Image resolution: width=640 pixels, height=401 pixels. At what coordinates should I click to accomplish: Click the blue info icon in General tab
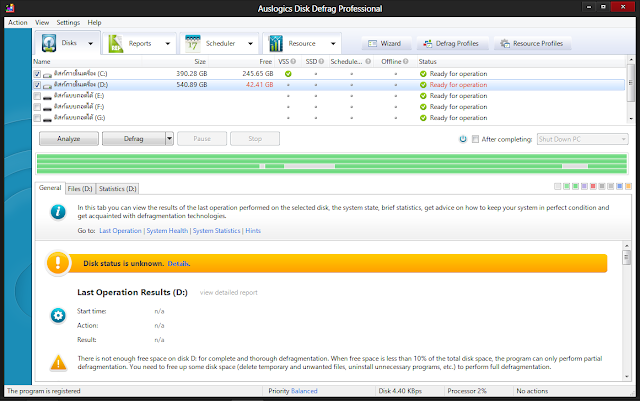(x=58, y=212)
